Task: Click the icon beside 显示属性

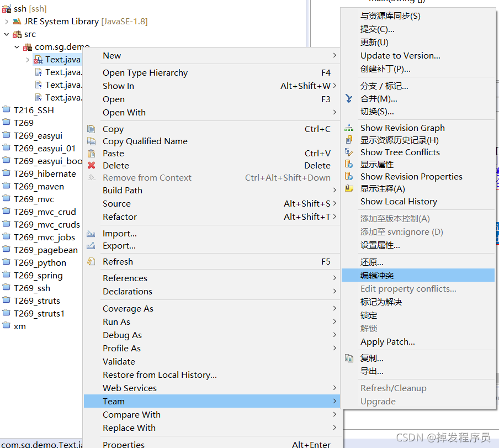Action: 349,164
